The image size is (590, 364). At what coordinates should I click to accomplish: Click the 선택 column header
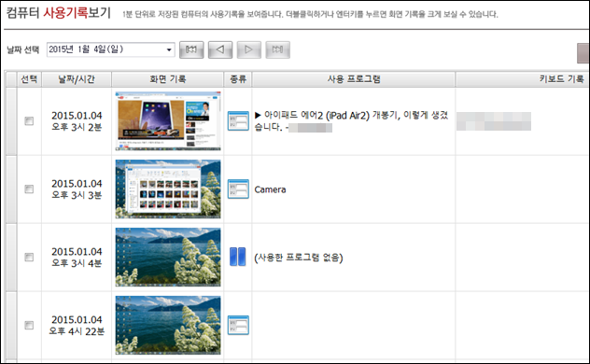[x=29, y=79]
